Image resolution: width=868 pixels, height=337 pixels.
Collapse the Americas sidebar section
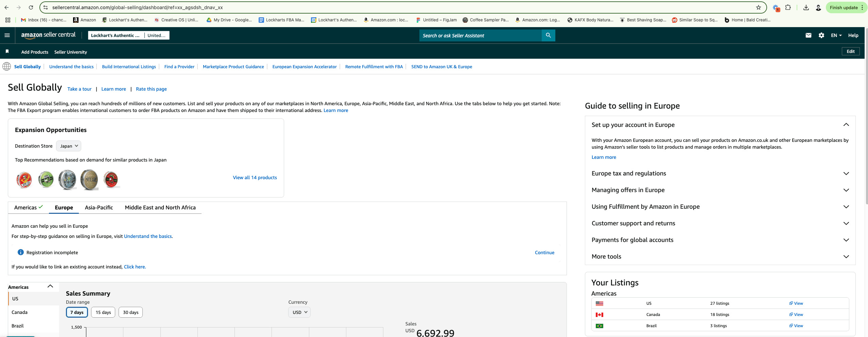pyautogui.click(x=50, y=286)
